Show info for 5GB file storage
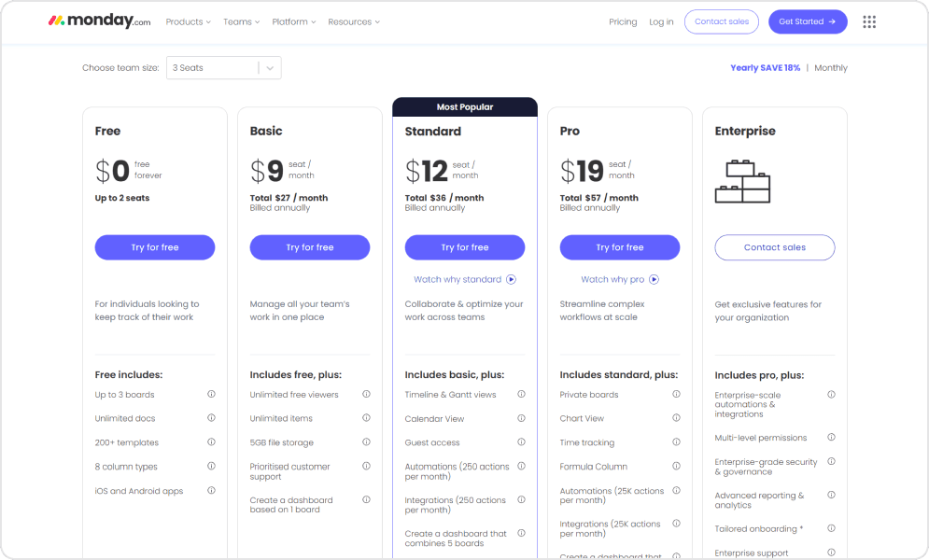Viewport: 929px width, 560px height. (366, 442)
